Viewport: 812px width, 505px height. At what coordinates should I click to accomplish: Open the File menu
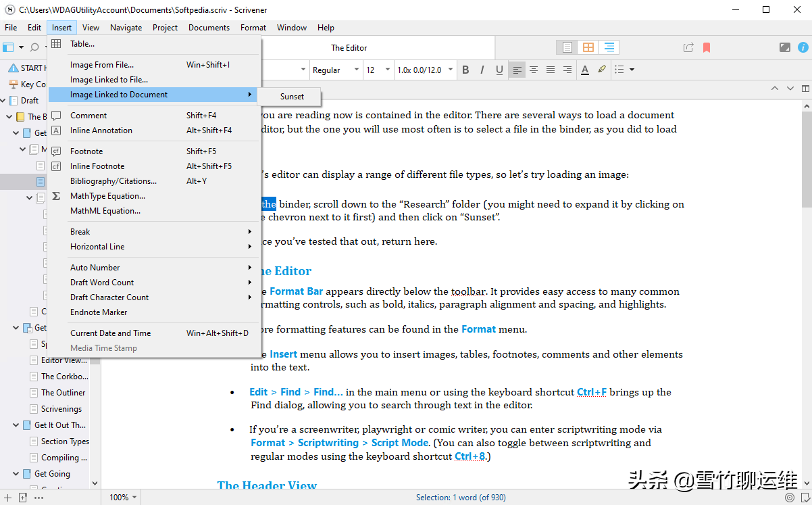click(11, 28)
